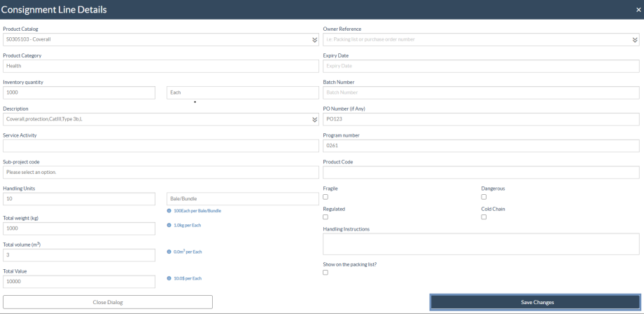The height and width of the screenshot is (314, 644).
Task: Click the Handling Instructions label
Action: coord(346,229)
